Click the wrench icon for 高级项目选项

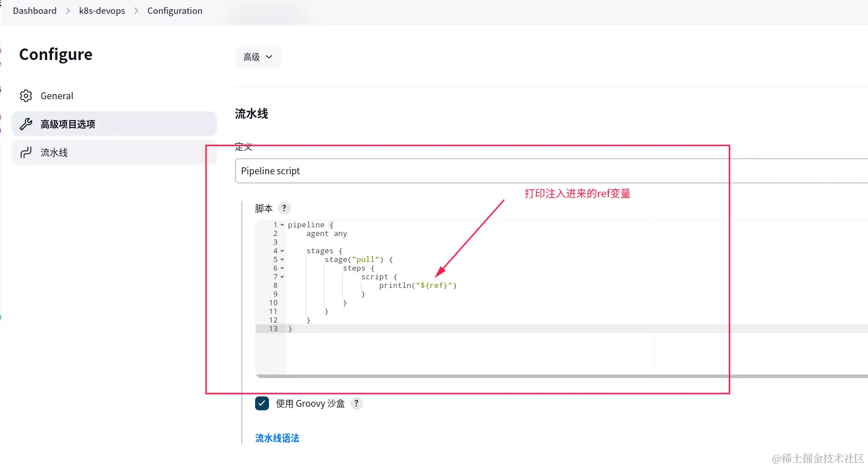26,124
